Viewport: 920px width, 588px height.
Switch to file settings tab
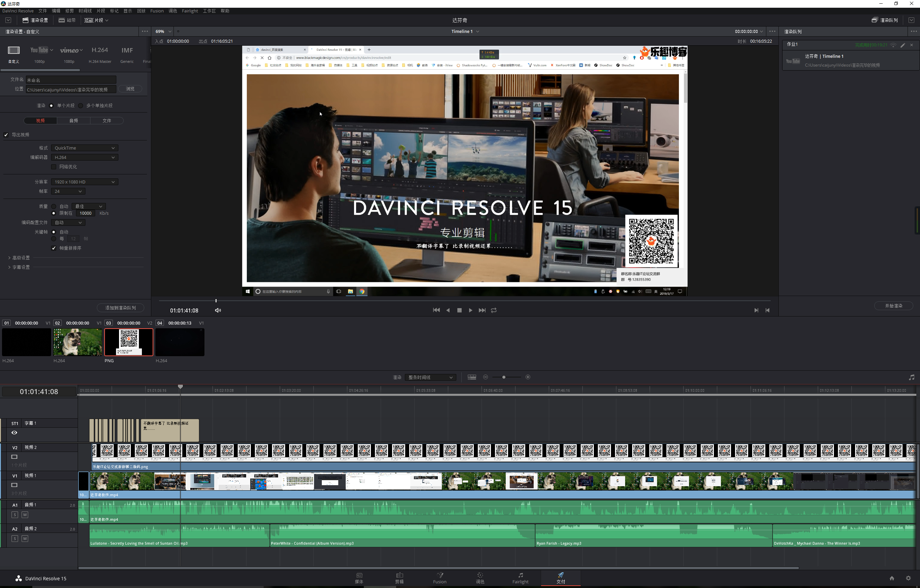(x=107, y=121)
